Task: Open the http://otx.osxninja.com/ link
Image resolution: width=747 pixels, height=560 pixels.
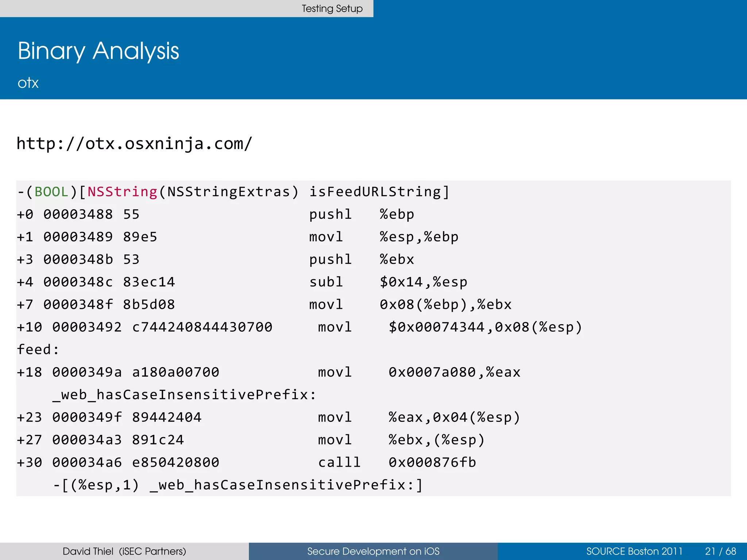Action: coord(134,144)
